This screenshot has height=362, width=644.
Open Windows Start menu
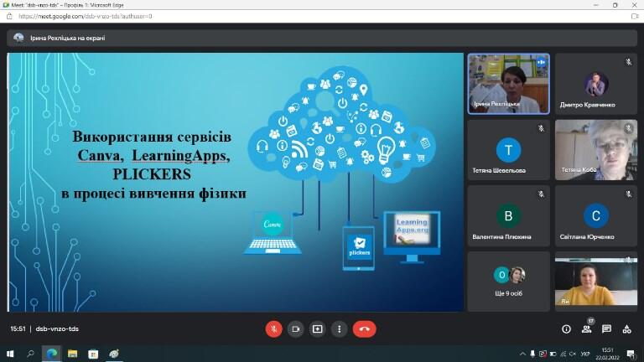(x=10, y=354)
